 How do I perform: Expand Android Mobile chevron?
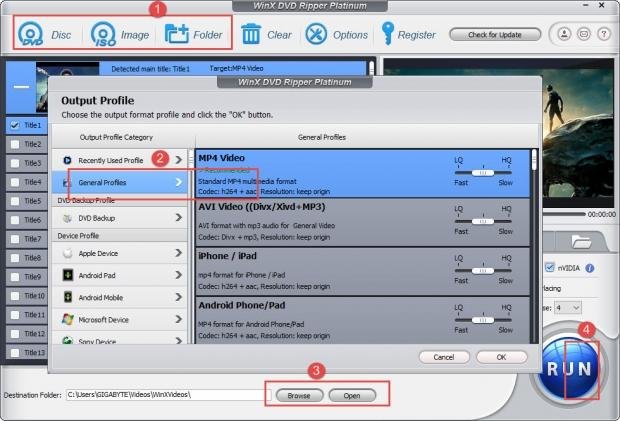coord(179,297)
